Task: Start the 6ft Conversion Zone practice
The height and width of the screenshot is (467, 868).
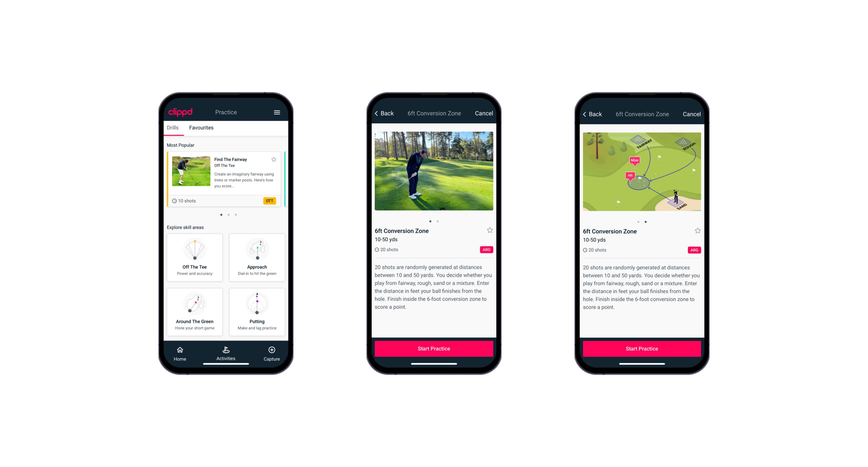Action: point(434,349)
